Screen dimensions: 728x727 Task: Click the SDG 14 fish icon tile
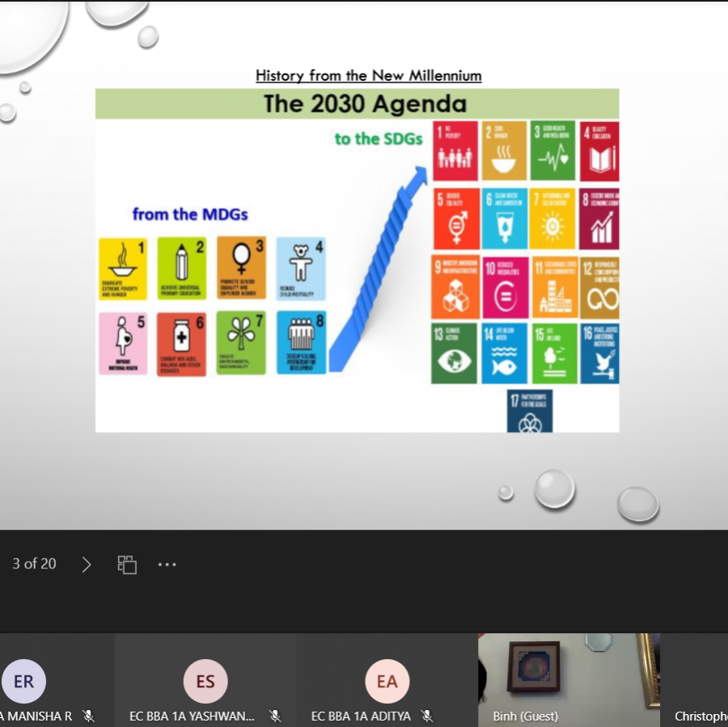point(504,354)
